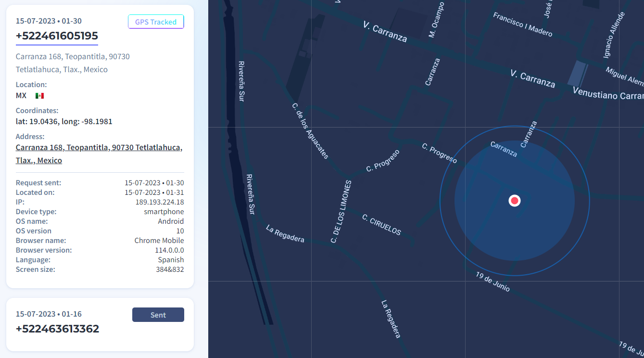Click the Francisco I Madero street label
This screenshot has width=644, height=358.
click(523, 25)
